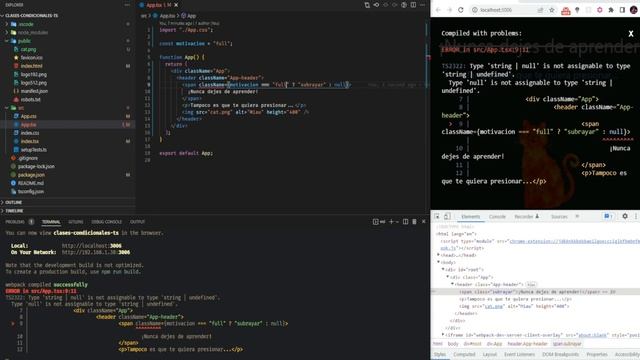Open the DevTools Console tab
The image size is (640, 360).
(497, 217)
